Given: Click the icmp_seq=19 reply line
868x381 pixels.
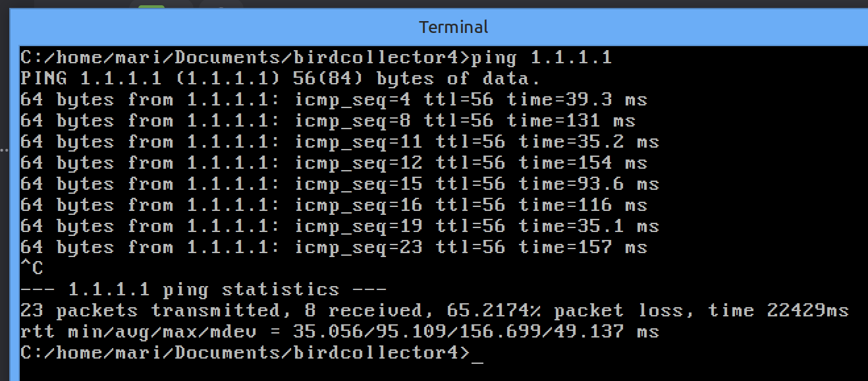Looking at the screenshot, I should pyautogui.click(x=339, y=227).
